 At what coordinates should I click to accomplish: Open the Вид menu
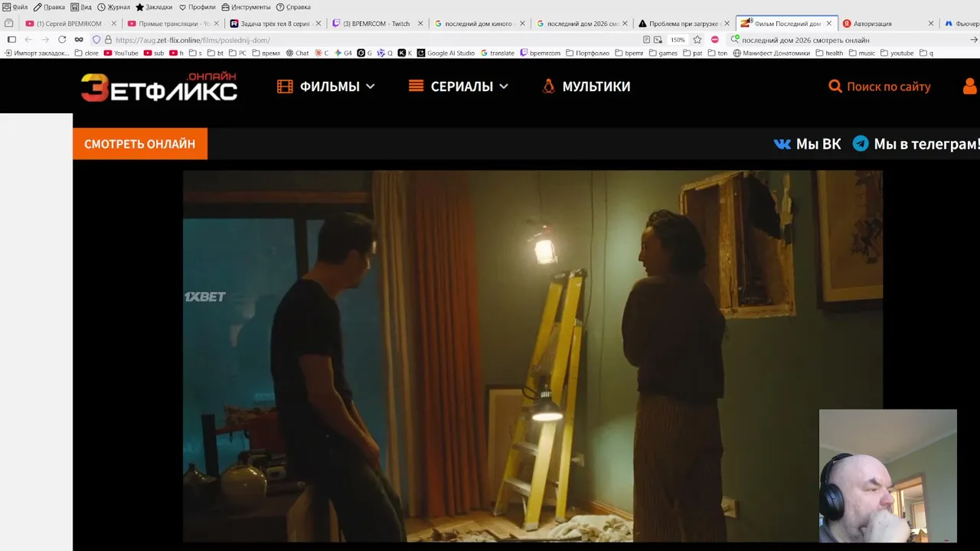click(x=80, y=7)
